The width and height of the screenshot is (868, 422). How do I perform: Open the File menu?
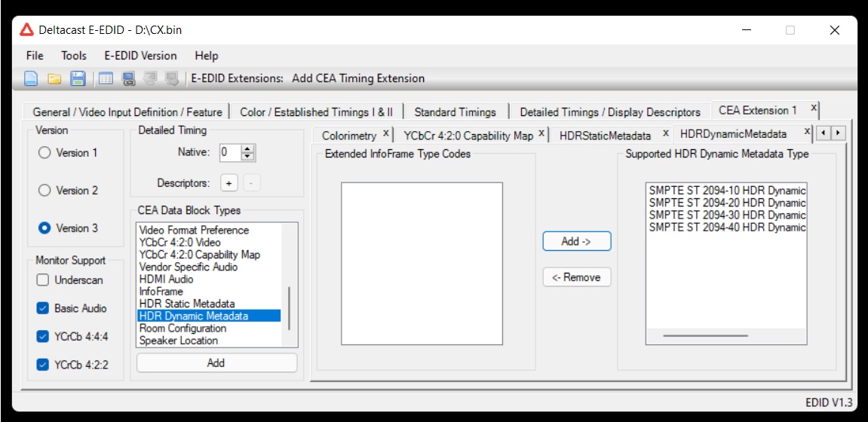35,56
